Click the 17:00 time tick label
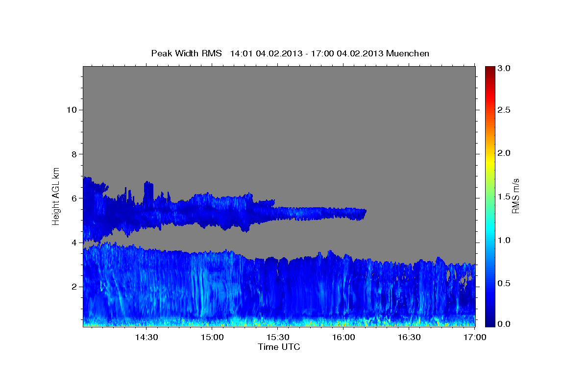The height and width of the screenshot is (392, 588). click(475, 337)
